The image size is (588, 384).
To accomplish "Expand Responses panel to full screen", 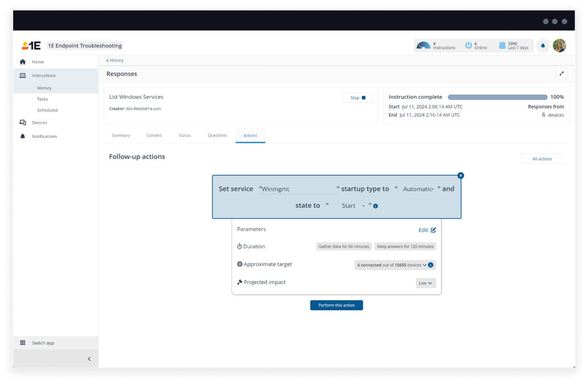I will [561, 74].
